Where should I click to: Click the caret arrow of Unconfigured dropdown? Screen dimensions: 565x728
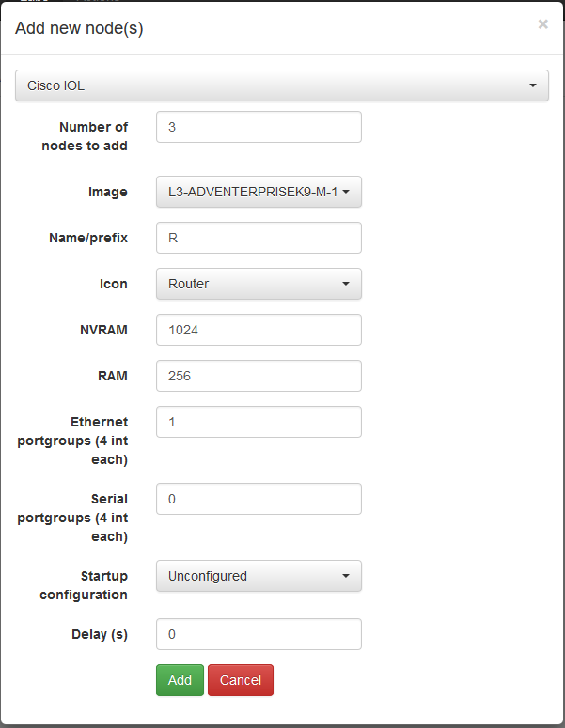346,576
